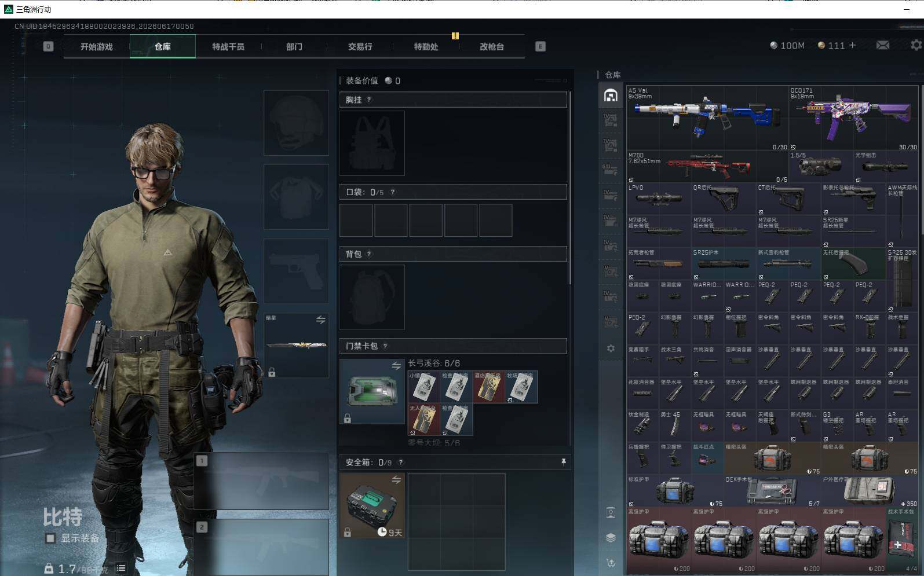Select the AWM天际线 长枪管 barrel
The height and width of the screenshot is (576, 924).
903,215
